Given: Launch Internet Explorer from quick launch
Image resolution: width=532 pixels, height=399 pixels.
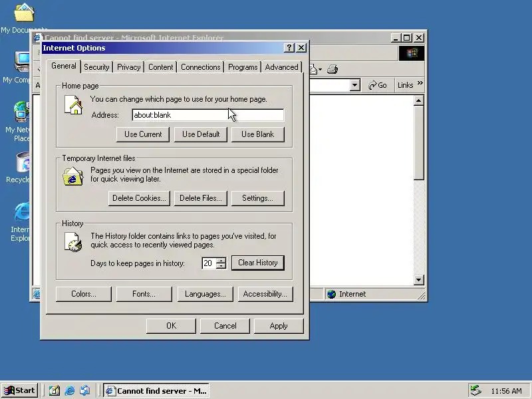Looking at the screenshot, I should tap(70, 390).
